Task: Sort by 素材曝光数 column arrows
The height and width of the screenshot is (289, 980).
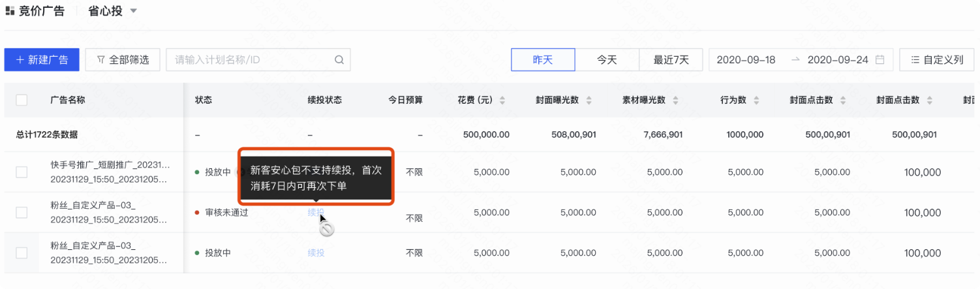Action: [x=675, y=100]
